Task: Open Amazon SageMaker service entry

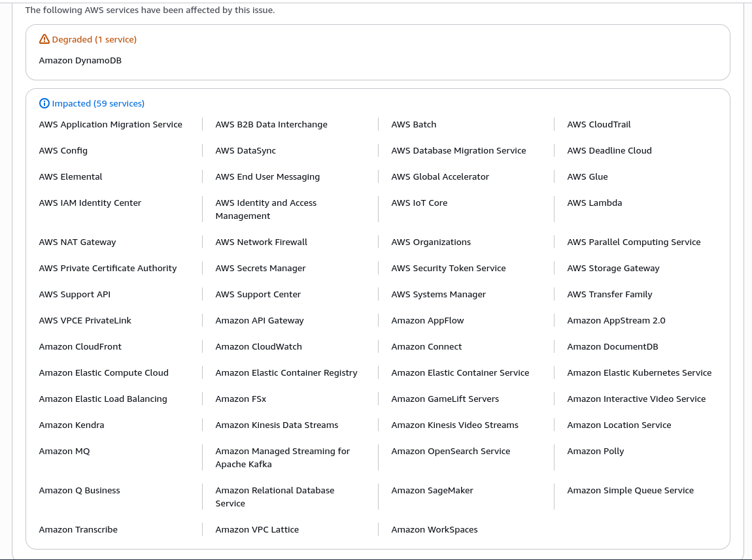Action: (x=432, y=490)
